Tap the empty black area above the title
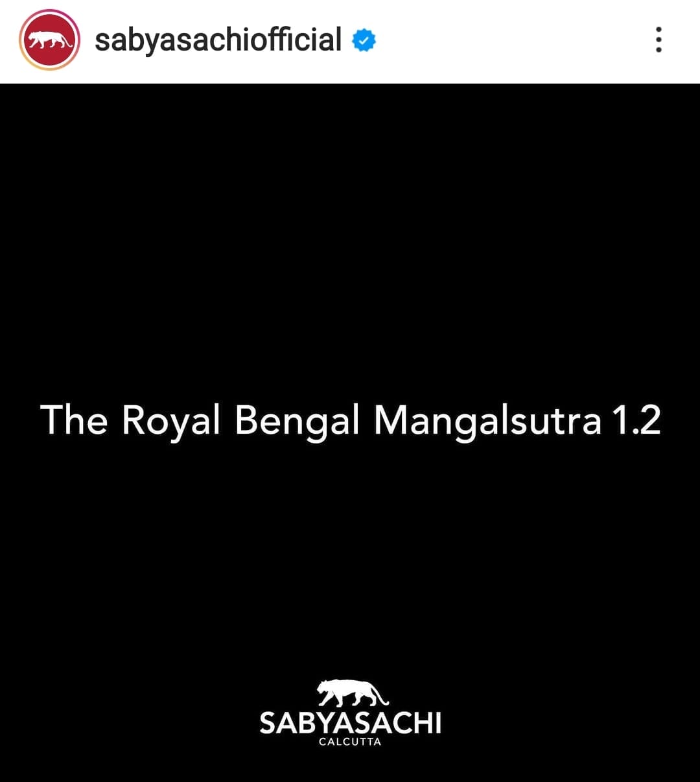Viewport: 700px width, 782px height. [350, 240]
